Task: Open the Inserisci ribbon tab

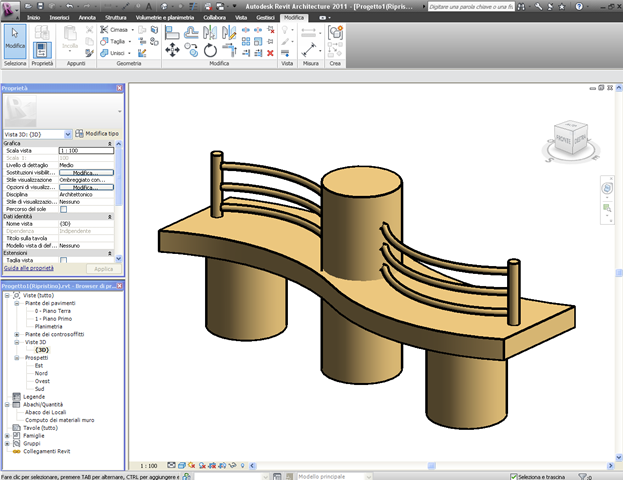Action: tap(60, 18)
